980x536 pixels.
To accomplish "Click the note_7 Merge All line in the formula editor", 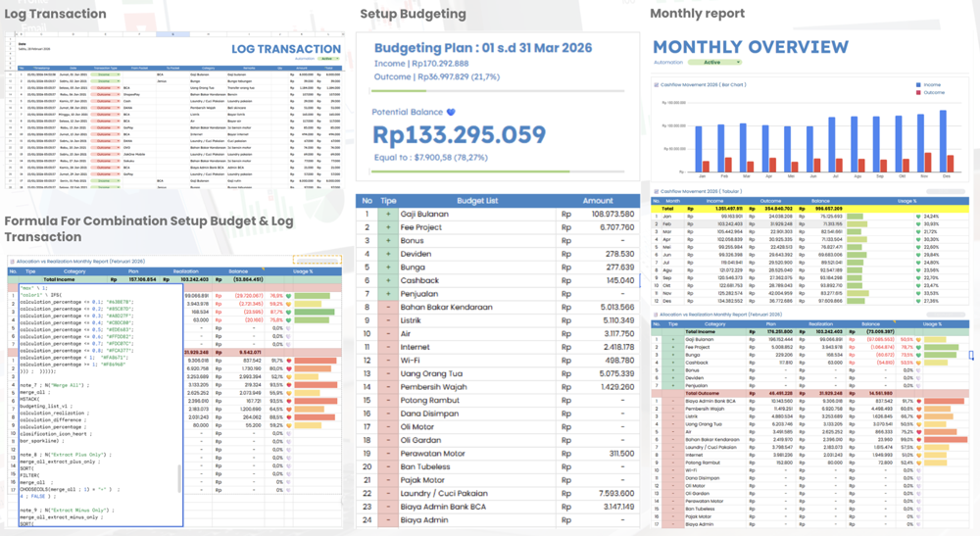I will pyautogui.click(x=54, y=385).
